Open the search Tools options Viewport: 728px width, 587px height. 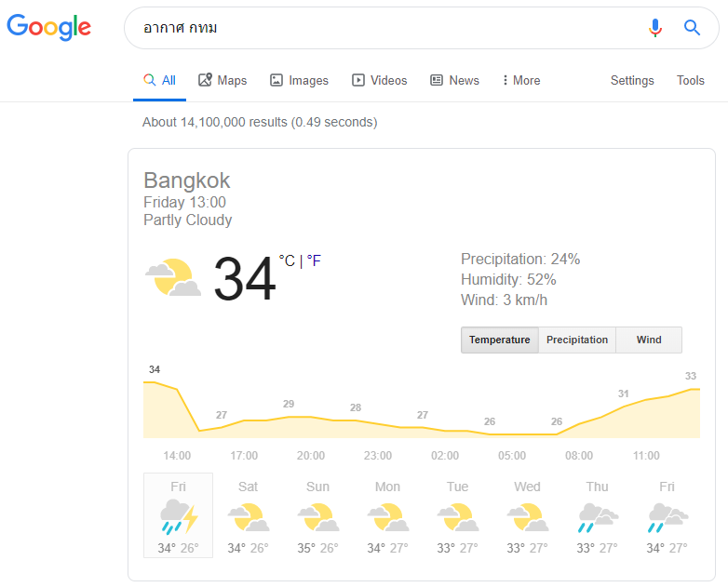(690, 81)
